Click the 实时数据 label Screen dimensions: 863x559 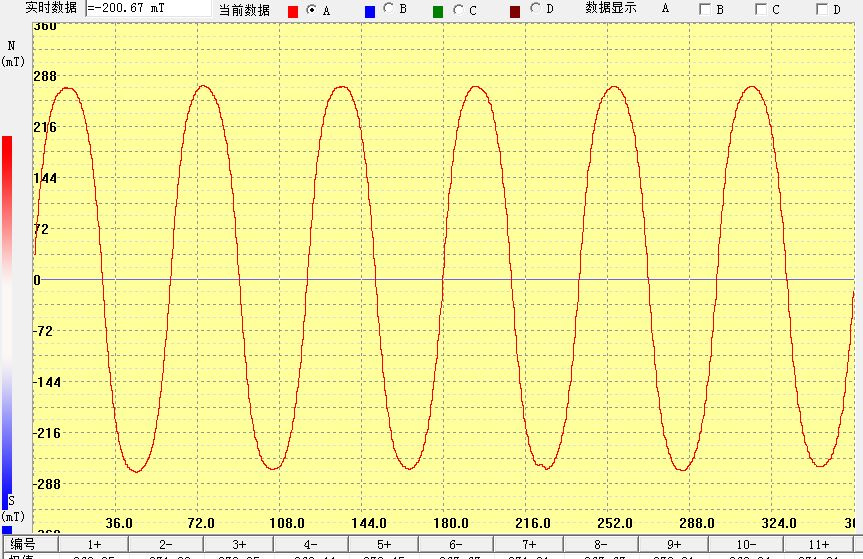point(51,8)
